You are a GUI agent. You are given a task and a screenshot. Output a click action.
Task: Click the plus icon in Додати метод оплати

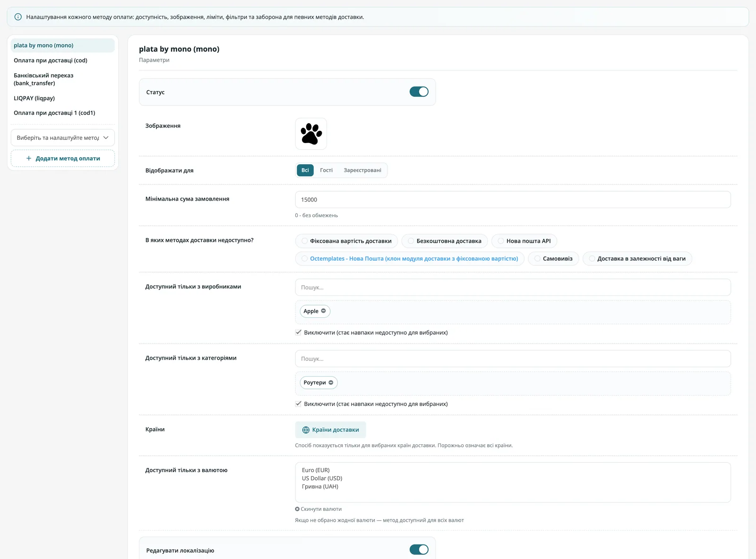click(x=29, y=158)
